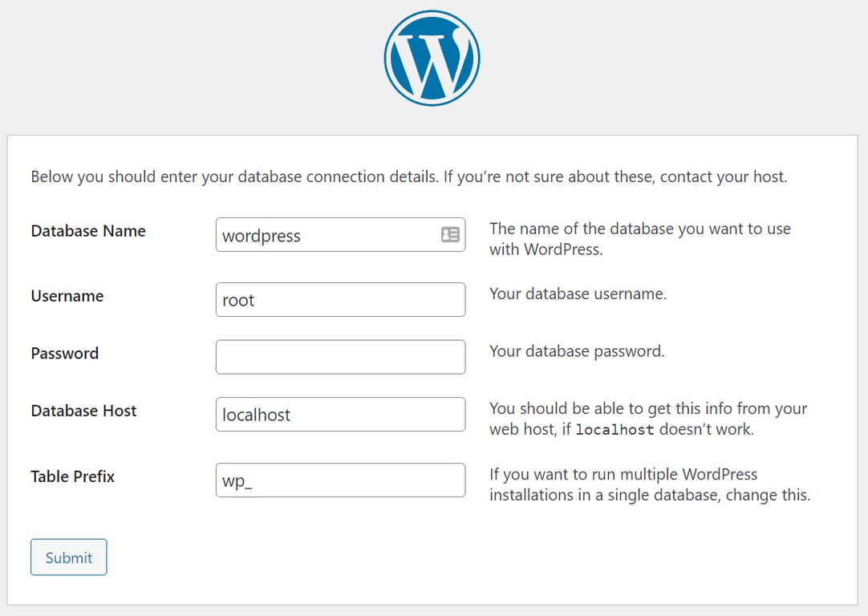Click the Submit button

tap(68, 557)
